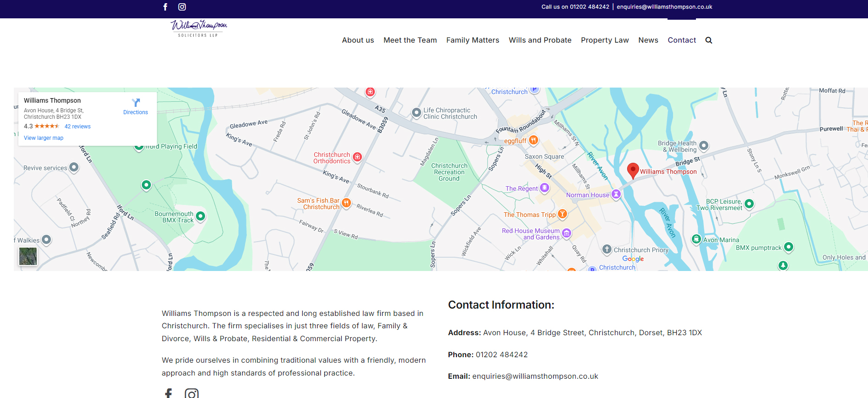Image resolution: width=868 pixels, height=398 pixels.
Task: Click the Williams Thompson Solicitors logo
Action: point(199,28)
